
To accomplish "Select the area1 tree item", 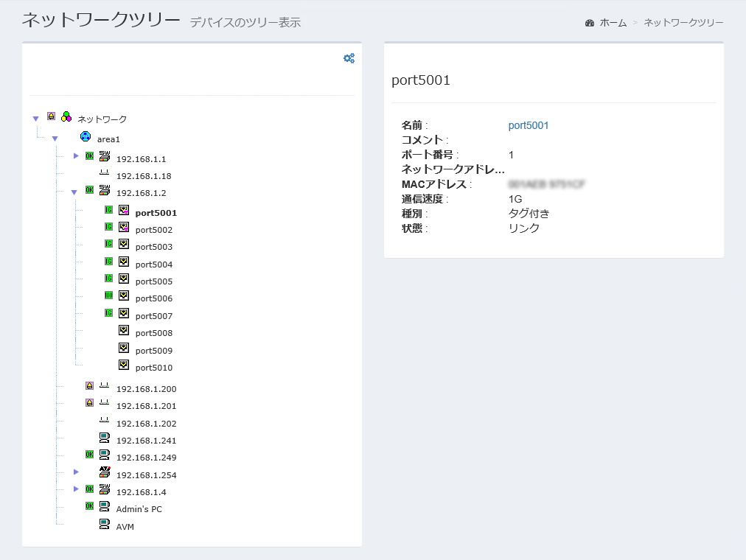I will (x=108, y=139).
